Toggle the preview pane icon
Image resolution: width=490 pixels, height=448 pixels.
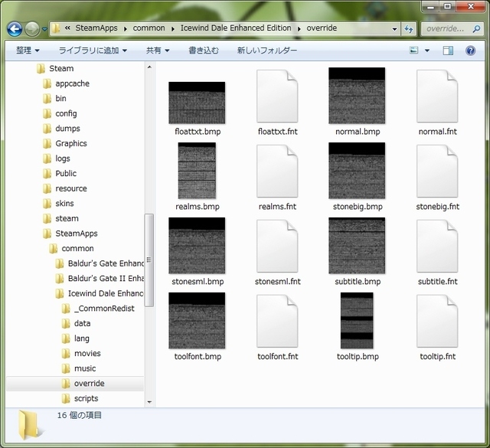tap(449, 51)
